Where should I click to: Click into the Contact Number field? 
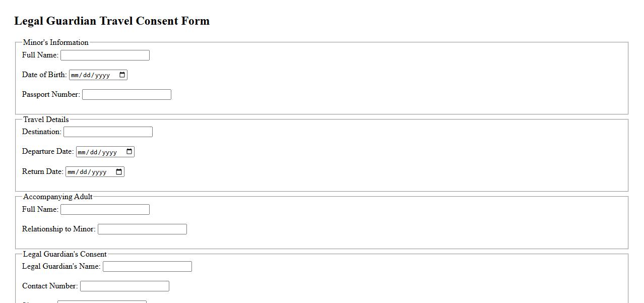(124, 286)
